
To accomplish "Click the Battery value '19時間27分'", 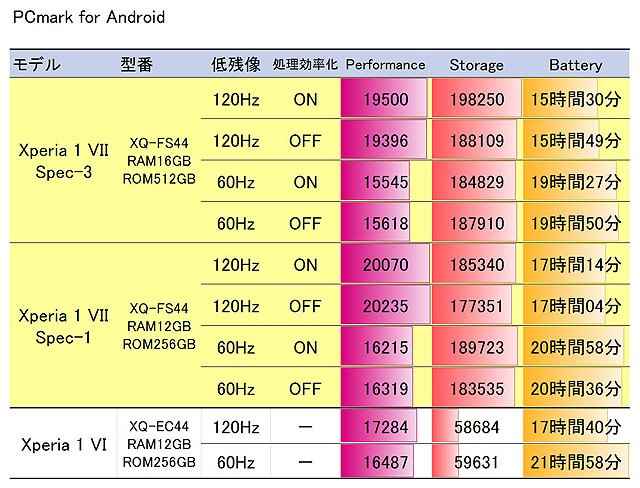I will click(x=576, y=182).
